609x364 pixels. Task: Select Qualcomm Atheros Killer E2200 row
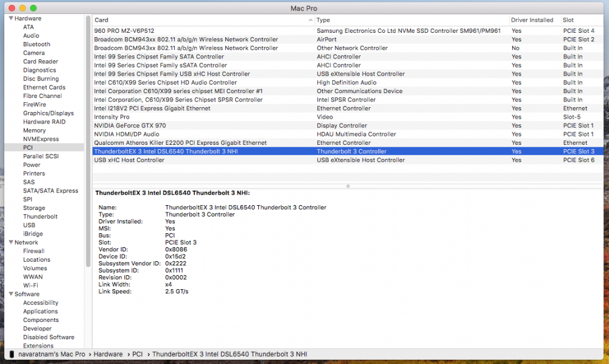348,143
